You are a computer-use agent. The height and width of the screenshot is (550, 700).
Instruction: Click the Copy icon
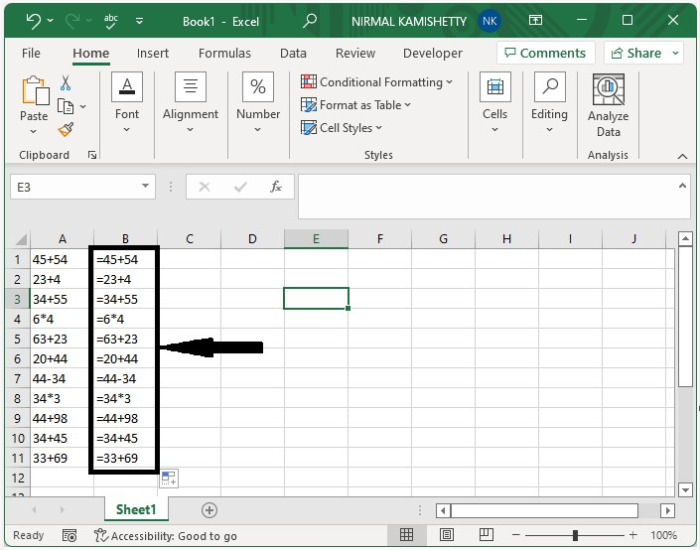coord(66,106)
